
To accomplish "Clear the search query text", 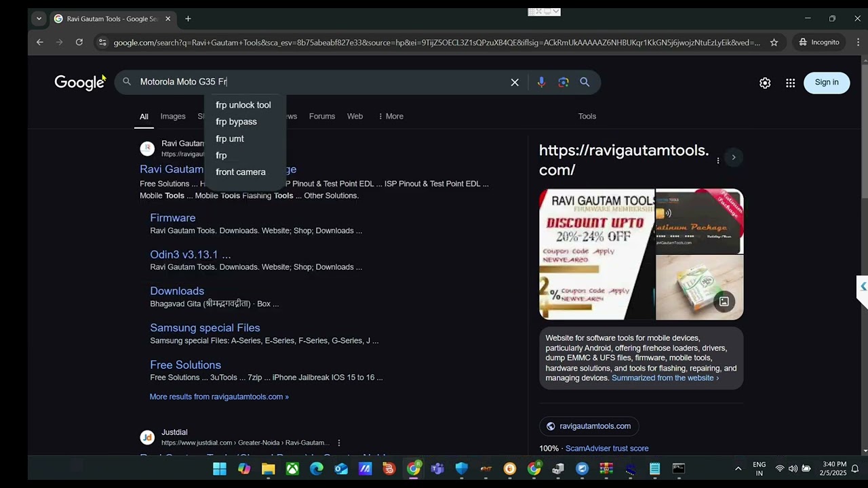I will point(515,82).
